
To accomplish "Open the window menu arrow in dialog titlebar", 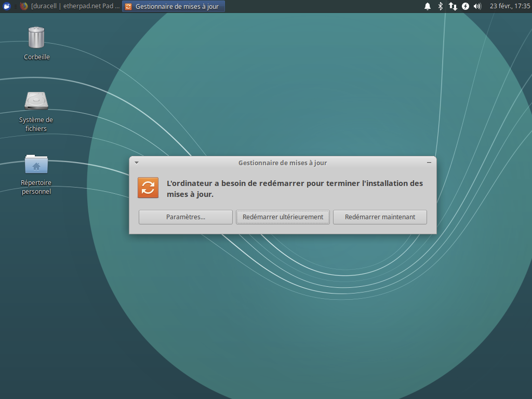I will click(137, 163).
